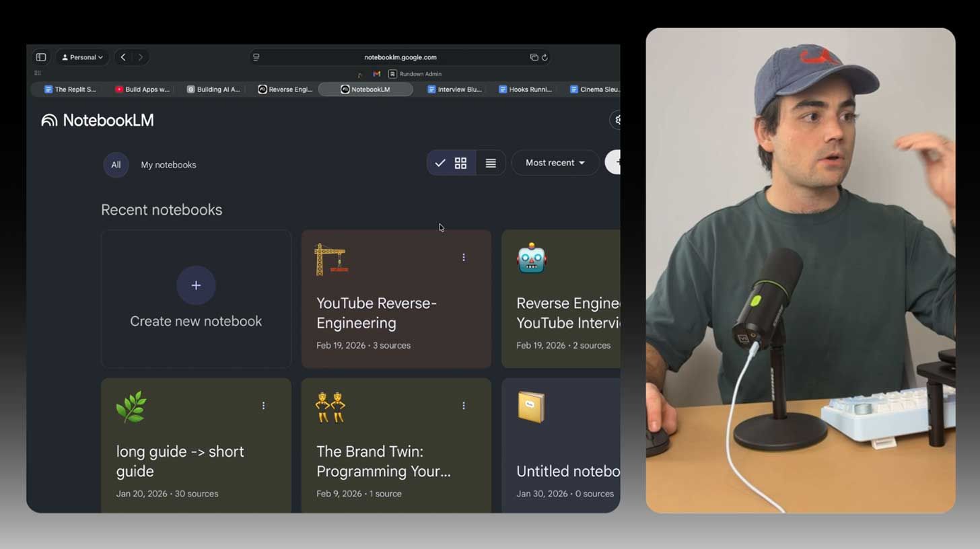Open options menu for YouTube Reverse-Engineering

[463, 257]
